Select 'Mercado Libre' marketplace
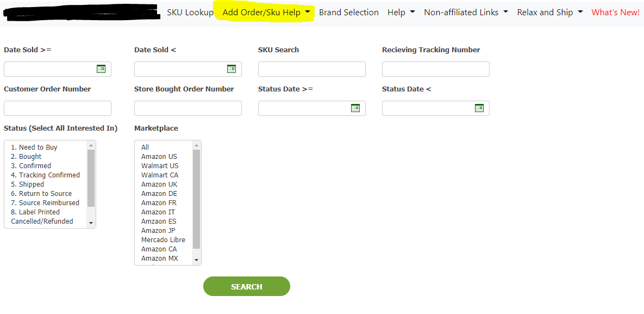Viewport: 644px width, 314px height. (x=164, y=240)
